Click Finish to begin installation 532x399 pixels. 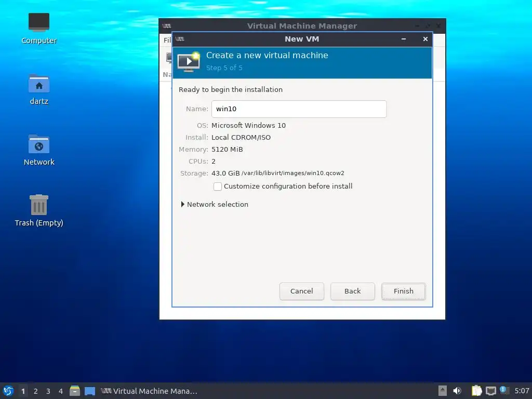click(x=403, y=291)
